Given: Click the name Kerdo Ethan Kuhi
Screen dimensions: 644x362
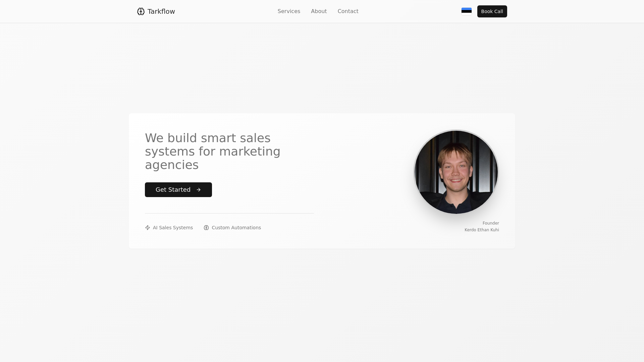Looking at the screenshot, I should tap(482, 230).
